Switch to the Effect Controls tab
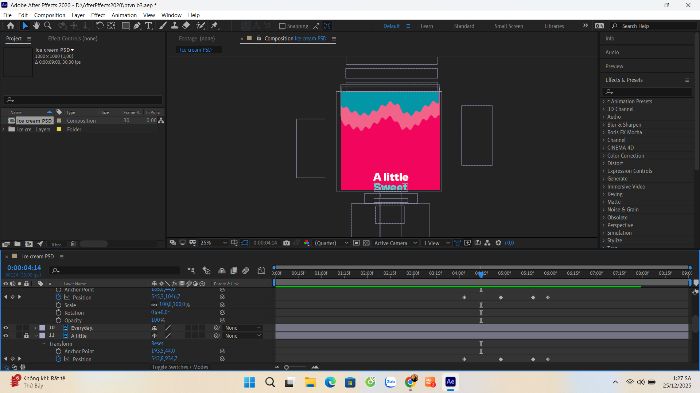This screenshot has width=700, height=393. pyautogui.click(x=73, y=38)
